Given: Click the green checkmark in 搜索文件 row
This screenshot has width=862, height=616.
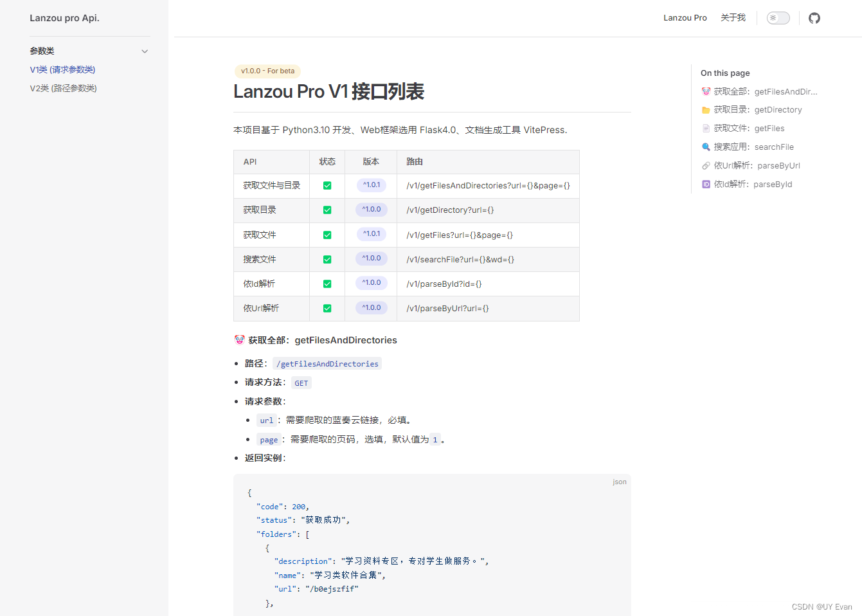Looking at the screenshot, I should (x=327, y=259).
